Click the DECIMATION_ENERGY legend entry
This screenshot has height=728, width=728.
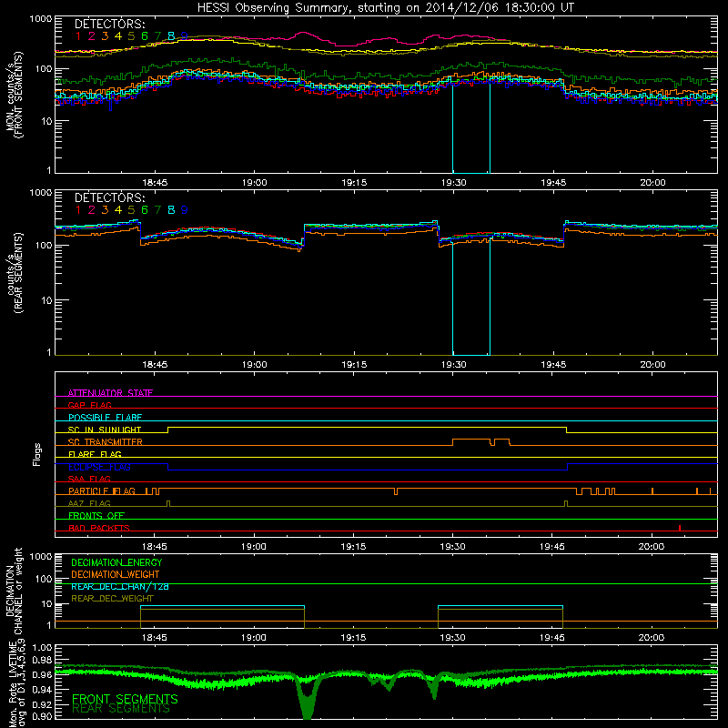[x=116, y=562]
